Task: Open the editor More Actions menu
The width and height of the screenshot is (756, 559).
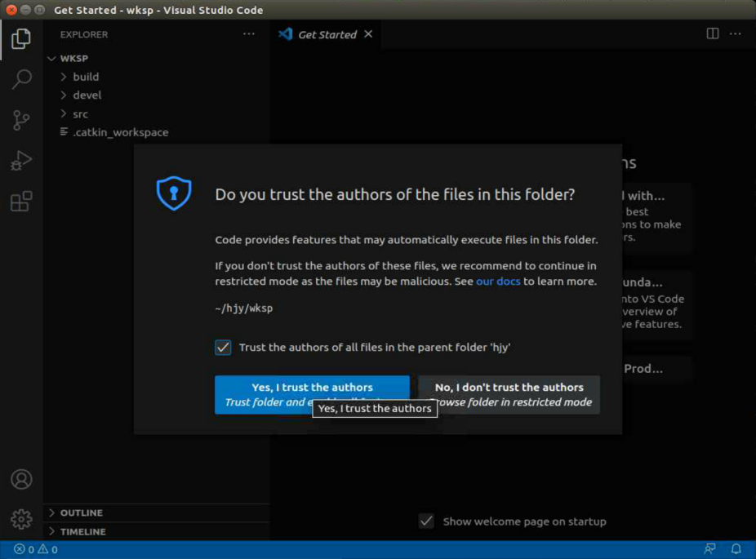Action: [736, 33]
